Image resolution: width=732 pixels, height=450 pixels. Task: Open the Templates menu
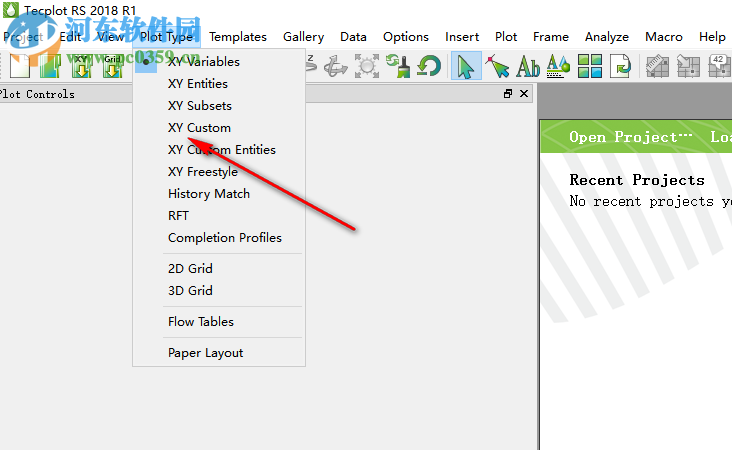[x=238, y=37]
